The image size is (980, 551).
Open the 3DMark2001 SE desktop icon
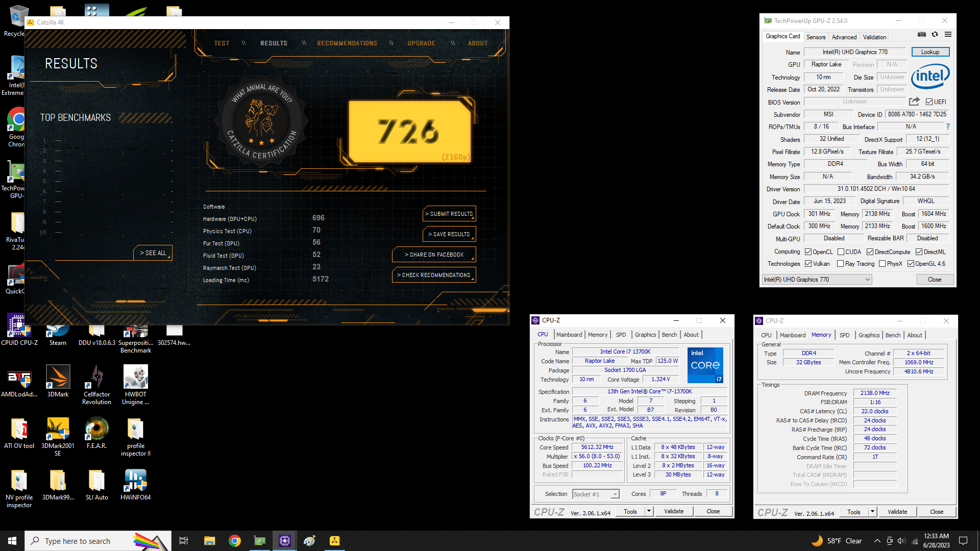58,437
